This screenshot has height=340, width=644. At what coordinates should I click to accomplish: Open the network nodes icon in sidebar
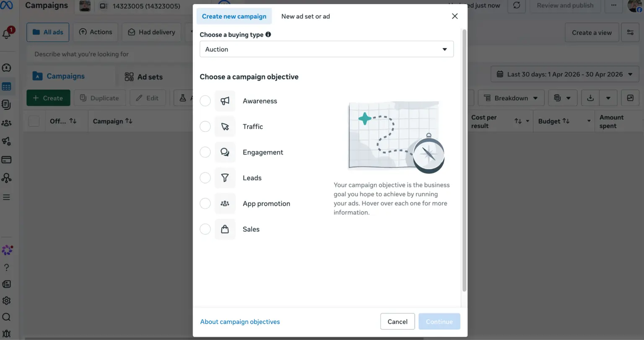pyautogui.click(x=6, y=178)
